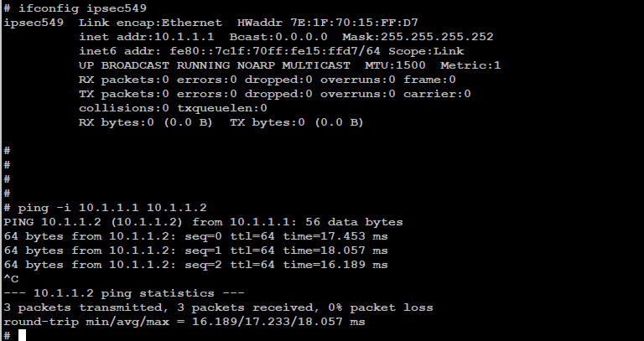644x341 pixels.
Task: Click the inet addr:10.1.1.1 text
Action: (x=146, y=37)
